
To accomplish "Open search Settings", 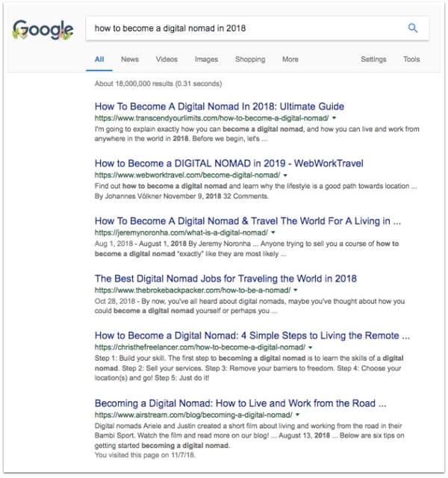I will click(x=373, y=59).
